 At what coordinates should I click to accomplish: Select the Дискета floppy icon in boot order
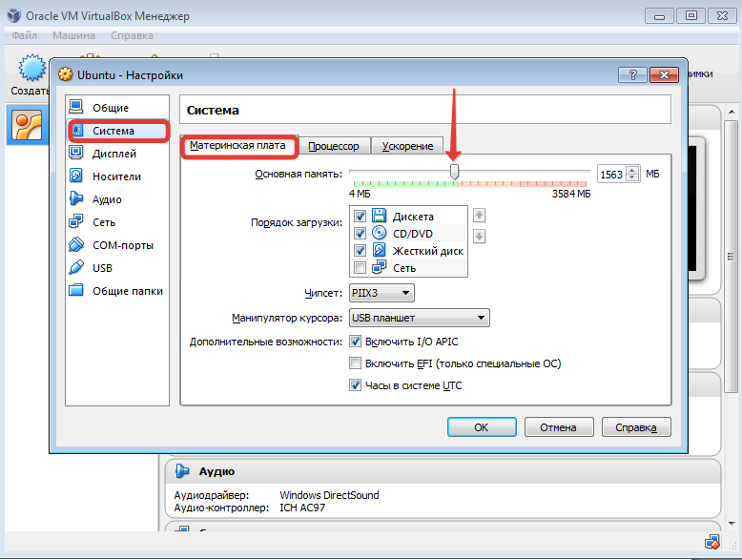click(x=379, y=216)
